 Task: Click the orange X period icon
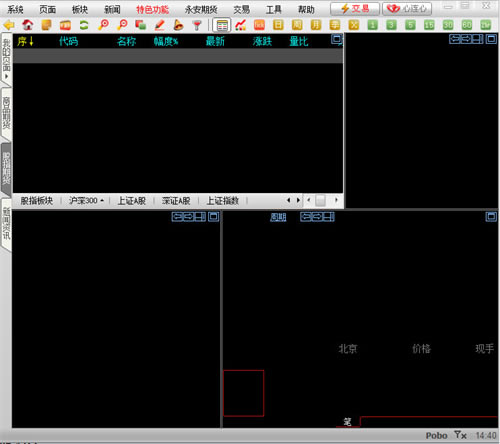[x=354, y=25]
